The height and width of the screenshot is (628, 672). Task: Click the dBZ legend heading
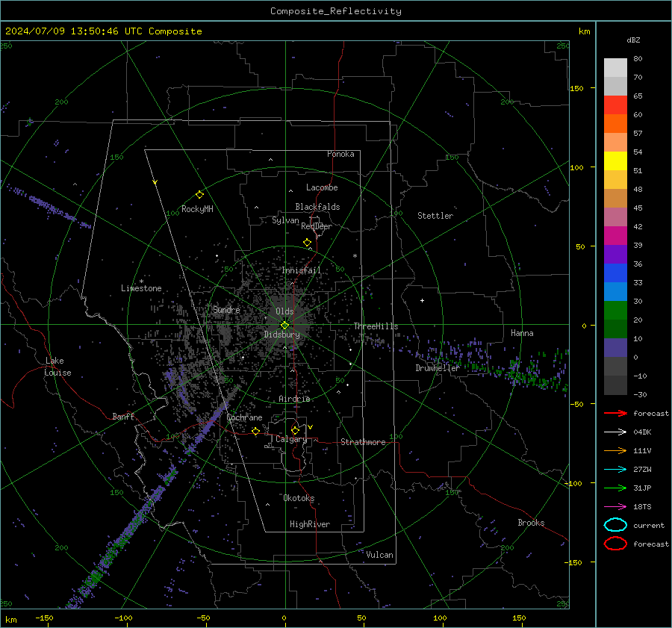(633, 40)
